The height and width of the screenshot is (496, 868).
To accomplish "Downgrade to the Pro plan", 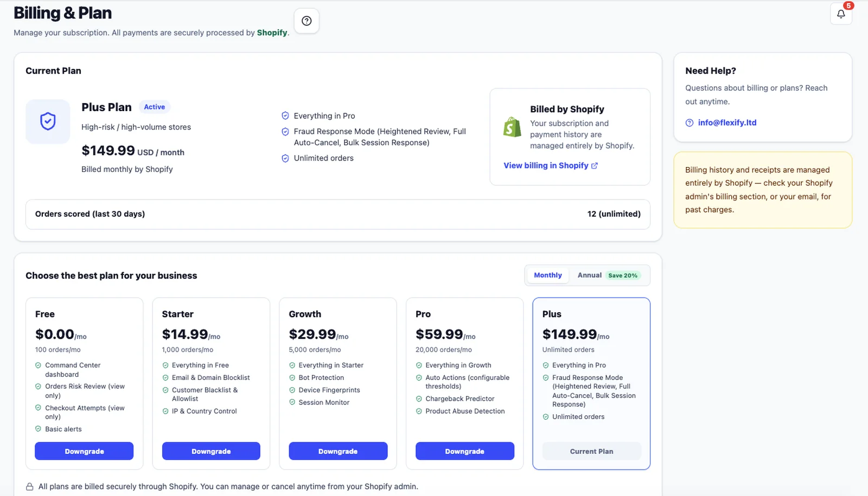I will point(465,451).
